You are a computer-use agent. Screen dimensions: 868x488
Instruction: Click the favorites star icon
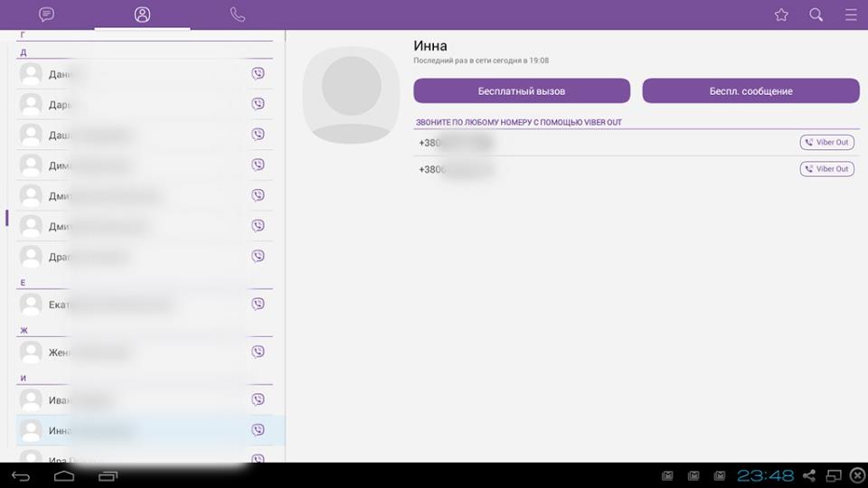[x=781, y=14]
